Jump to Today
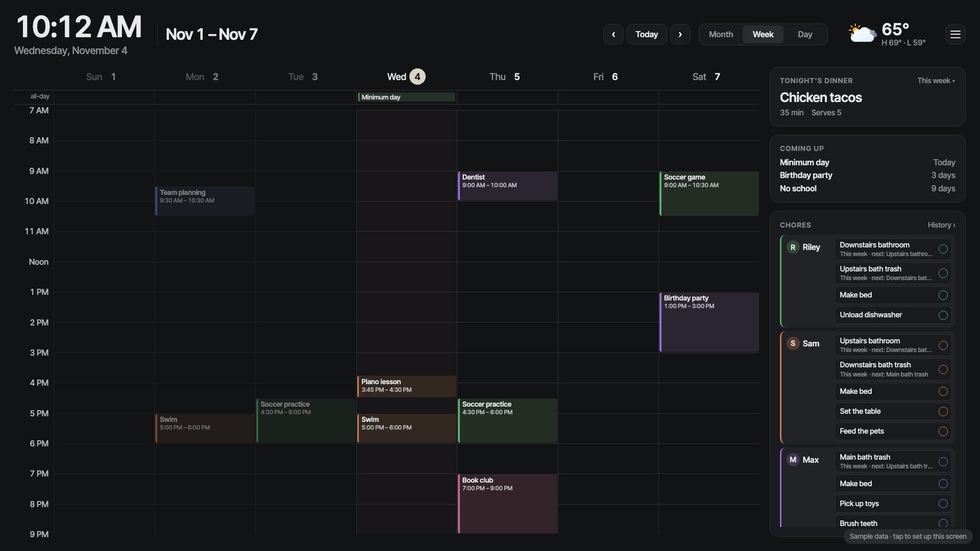This screenshot has height=551, width=980. [647, 34]
